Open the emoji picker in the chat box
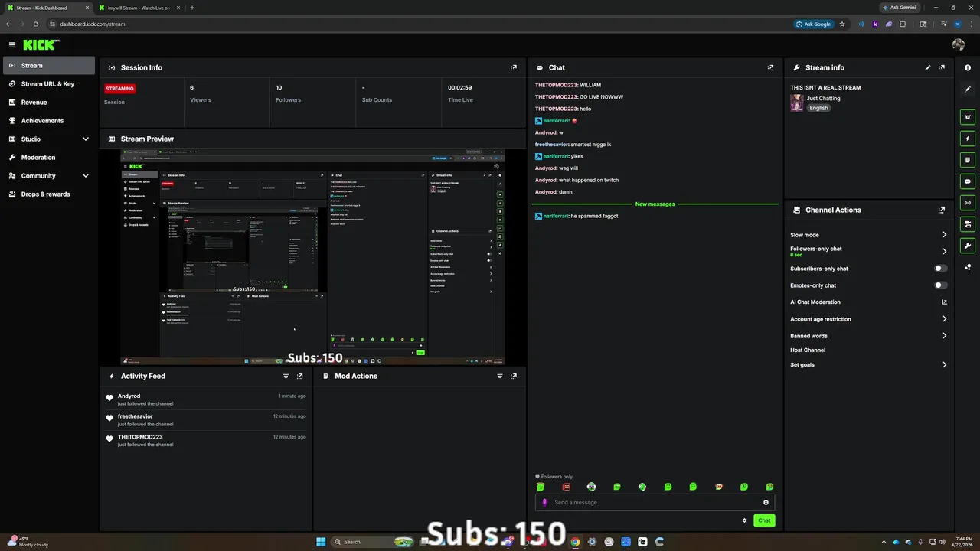Image resolution: width=980 pixels, height=551 pixels. (766, 503)
